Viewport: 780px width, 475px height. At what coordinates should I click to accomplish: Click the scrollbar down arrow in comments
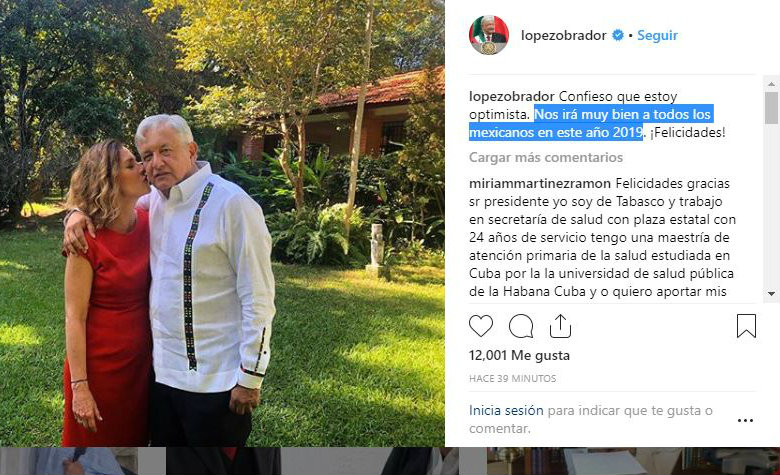pos(771,294)
